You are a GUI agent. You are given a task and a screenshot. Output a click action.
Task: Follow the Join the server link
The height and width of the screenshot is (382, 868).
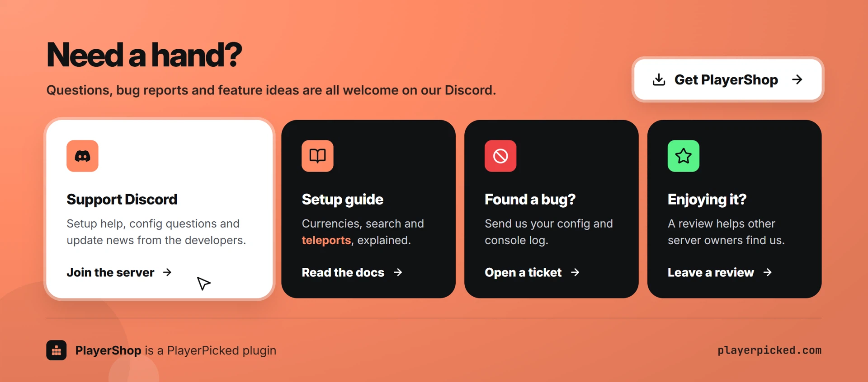click(119, 272)
